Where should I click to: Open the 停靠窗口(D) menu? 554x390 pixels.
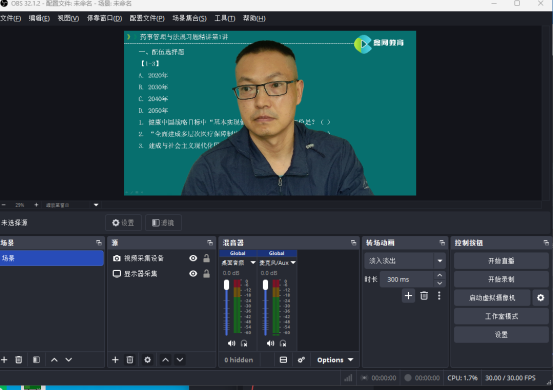point(105,18)
